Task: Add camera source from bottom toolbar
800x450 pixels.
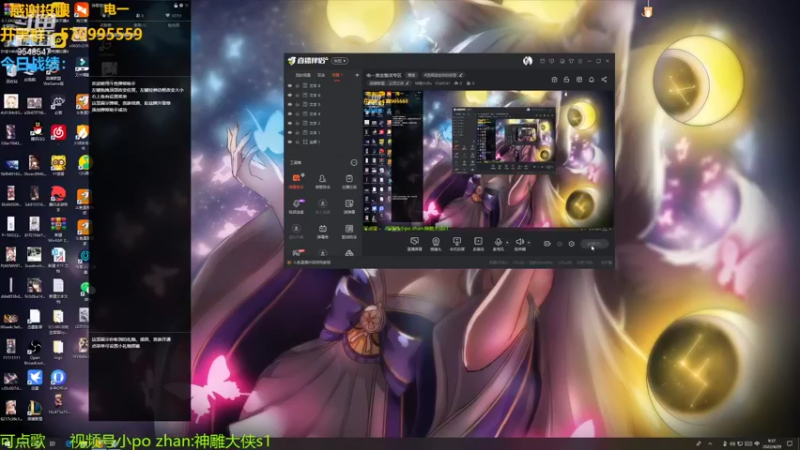Action: pos(436,244)
